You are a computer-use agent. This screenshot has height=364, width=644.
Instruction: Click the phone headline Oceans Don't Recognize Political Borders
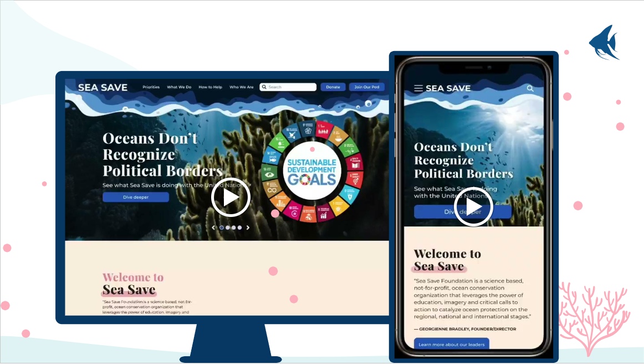tap(463, 160)
